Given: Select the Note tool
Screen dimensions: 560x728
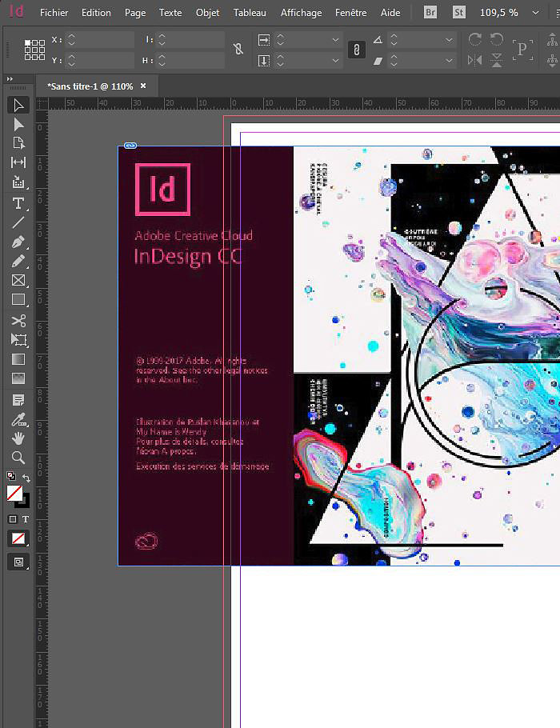Looking at the screenshot, I should pyautogui.click(x=18, y=400).
